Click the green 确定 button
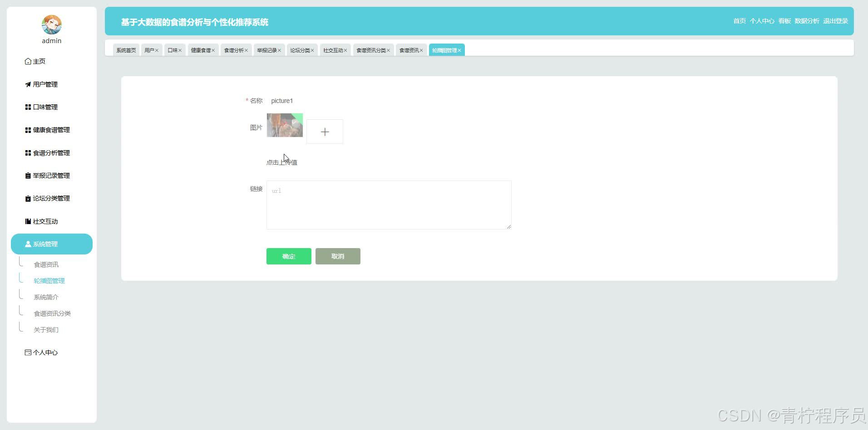Image resolution: width=868 pixels, height=430 pixels. 289,256
